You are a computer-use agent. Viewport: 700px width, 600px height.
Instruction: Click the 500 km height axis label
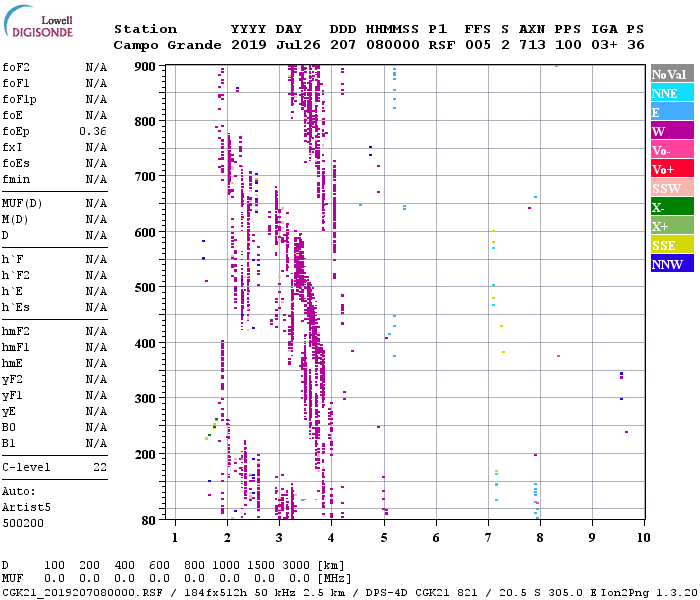click(145, 288)
